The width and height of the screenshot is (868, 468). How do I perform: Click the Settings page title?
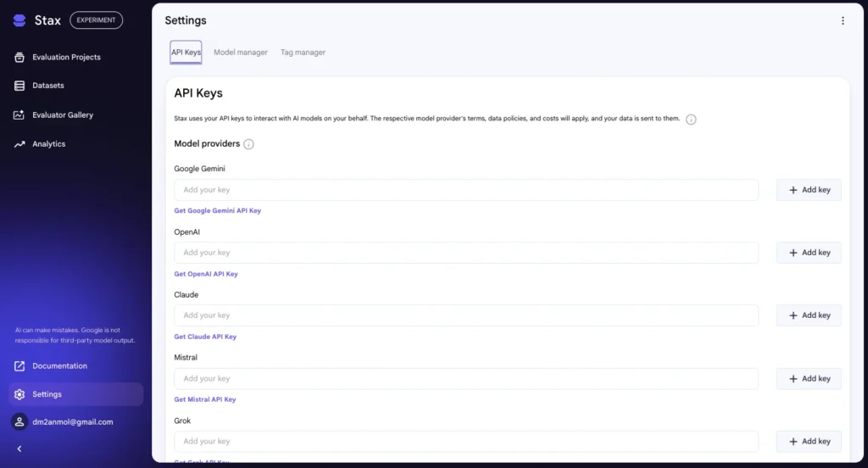click(x=186, y=20)
